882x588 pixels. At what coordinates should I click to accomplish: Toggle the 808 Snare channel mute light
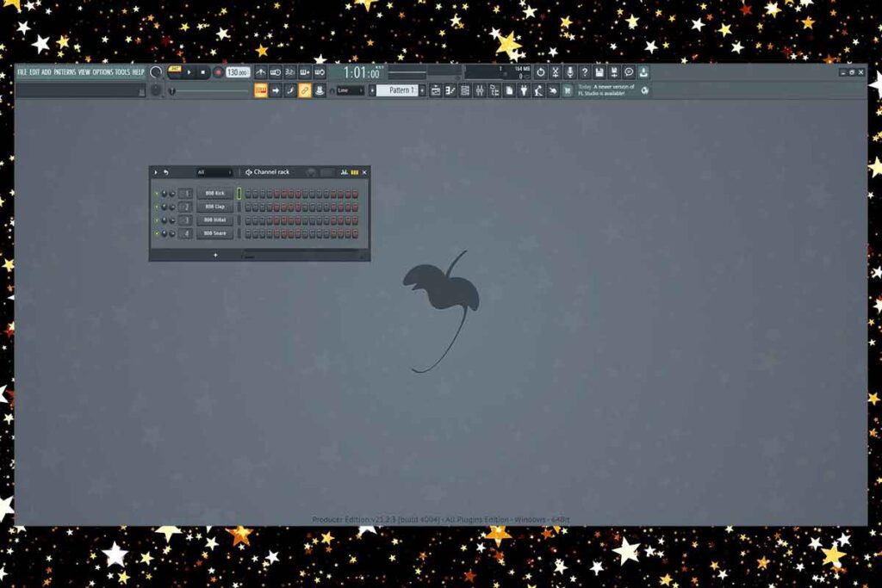156,233
